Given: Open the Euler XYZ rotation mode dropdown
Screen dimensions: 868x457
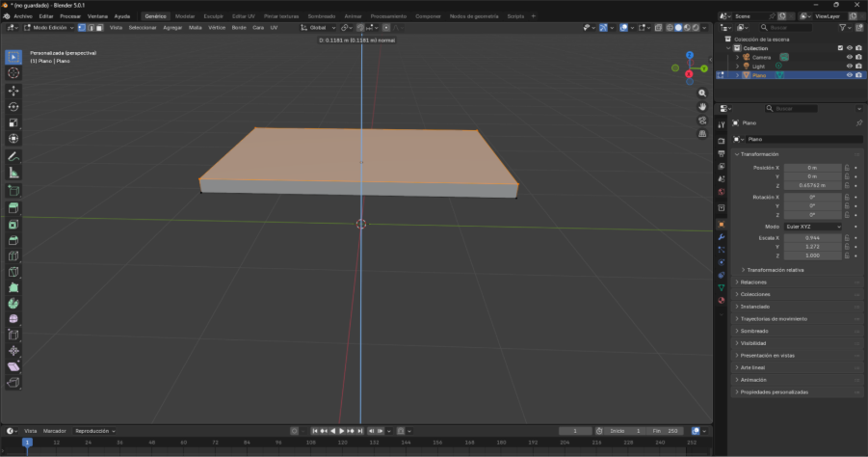Looking at the screenshot, I should coord(812,227).
